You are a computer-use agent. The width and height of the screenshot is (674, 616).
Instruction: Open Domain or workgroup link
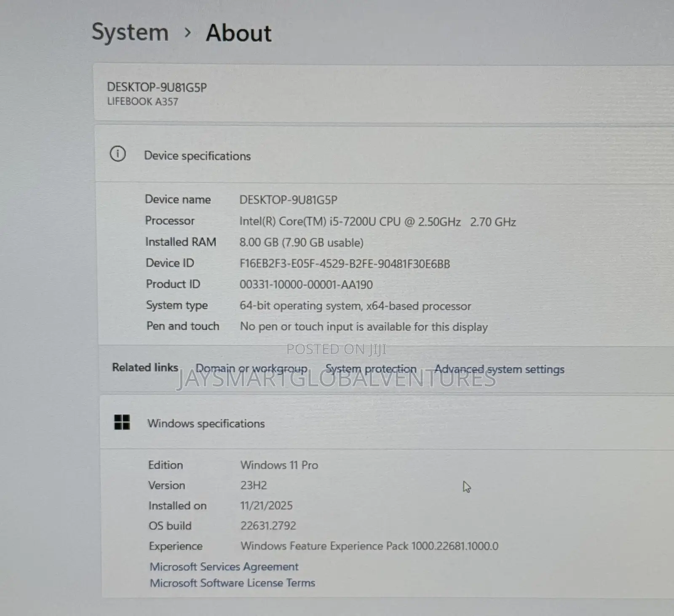pos(251,369)
